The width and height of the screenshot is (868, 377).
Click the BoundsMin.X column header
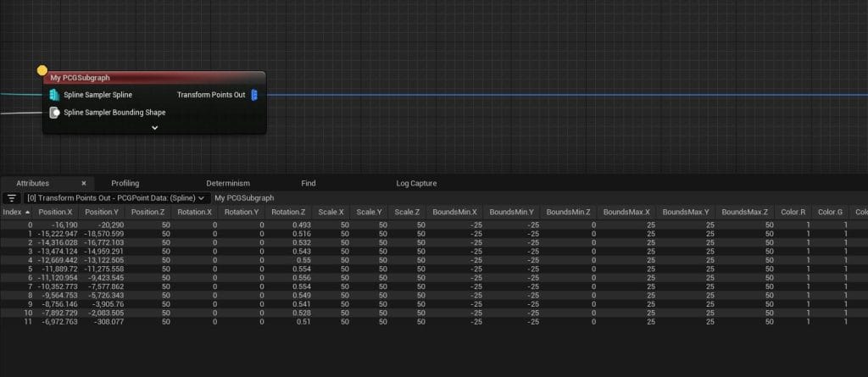click(x=454, y=212)
